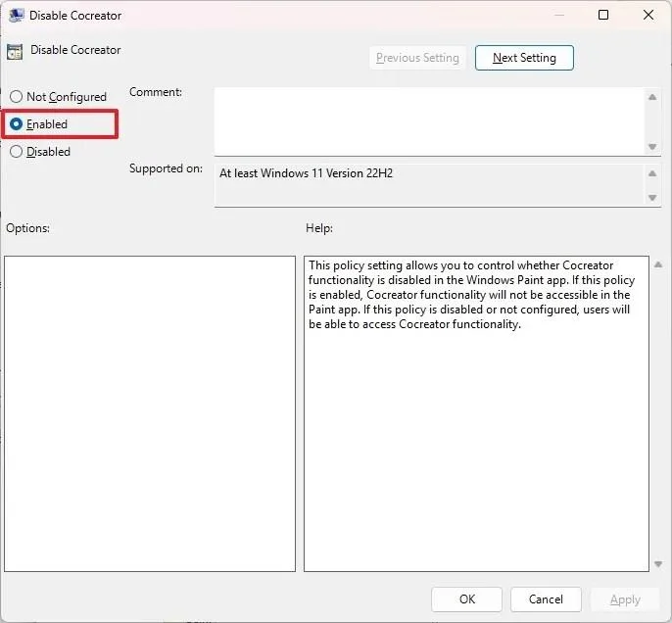Cancel the Disable Cocreator dialog

(546, 599)
